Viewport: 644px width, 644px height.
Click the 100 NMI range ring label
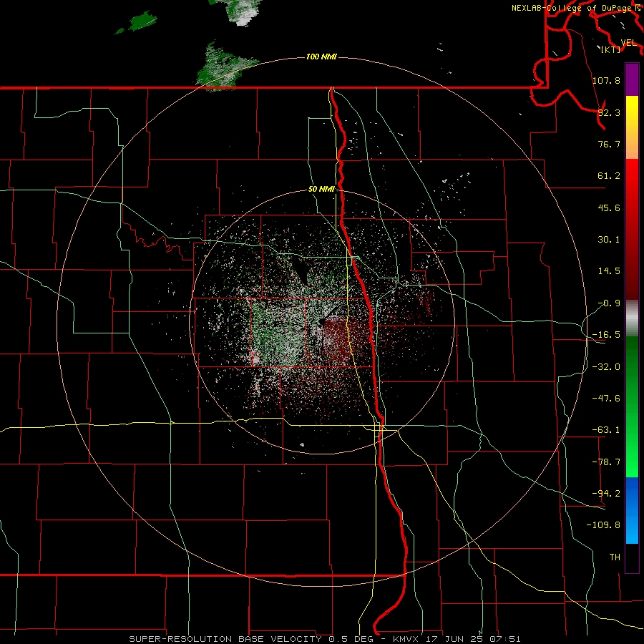pos(321,57)
